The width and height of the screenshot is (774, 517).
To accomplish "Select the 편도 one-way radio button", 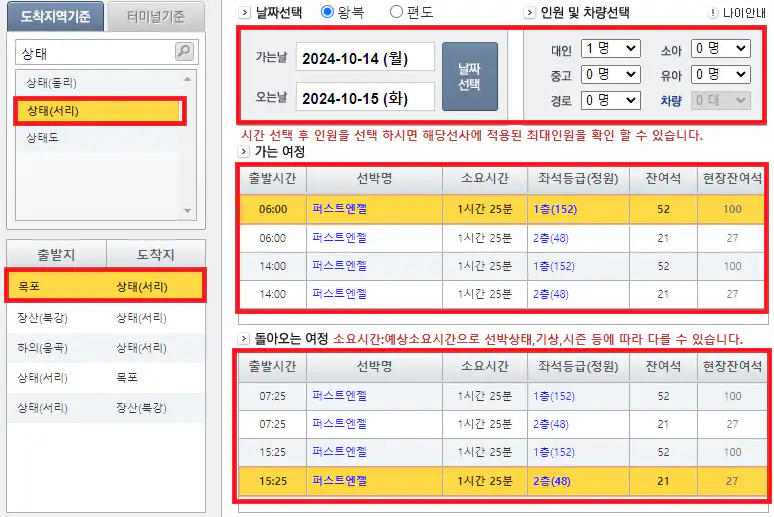I will point(396,12).
